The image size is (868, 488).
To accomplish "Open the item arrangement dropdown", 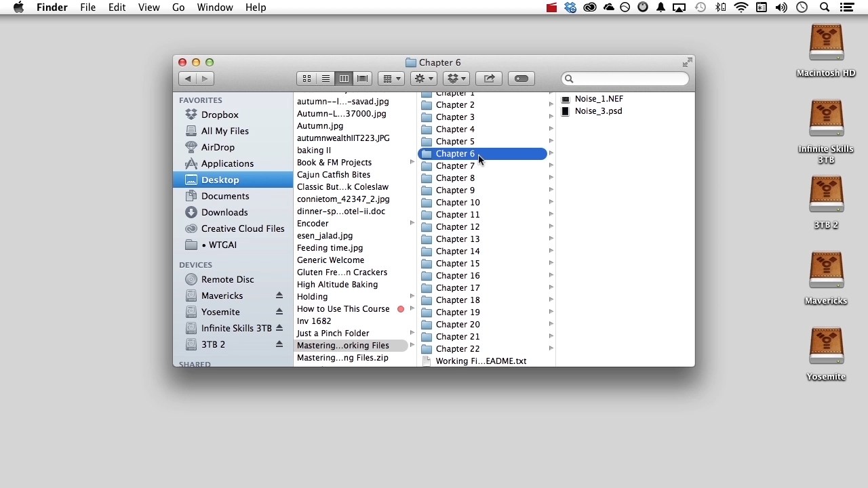I will (391, 79).
